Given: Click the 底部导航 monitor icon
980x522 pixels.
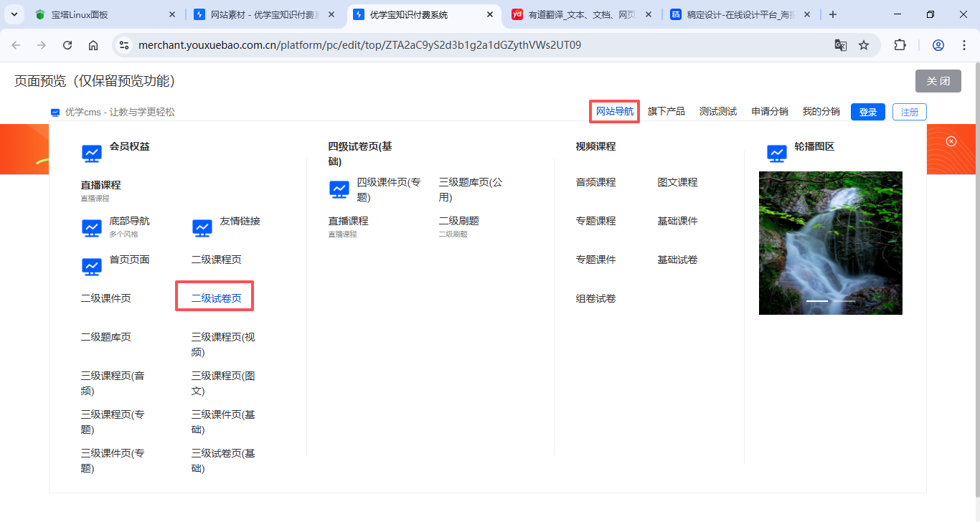Looking at the screenshot, I should coord(92,227).
